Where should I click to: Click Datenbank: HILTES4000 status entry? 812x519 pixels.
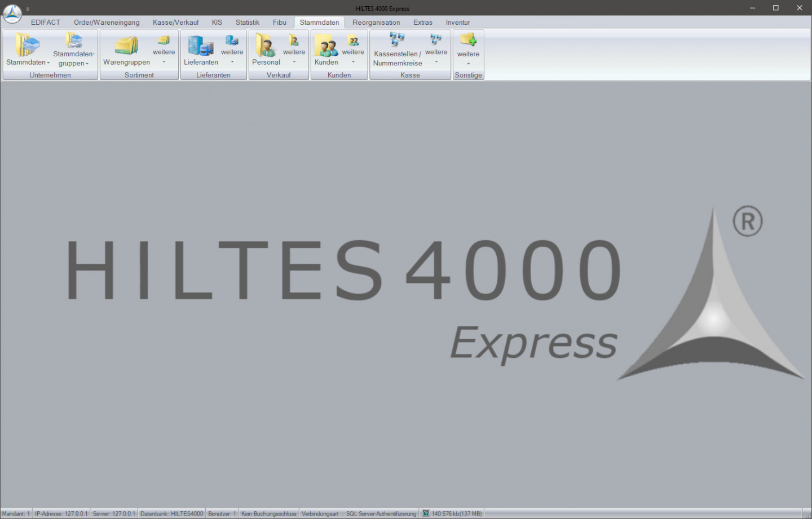[171, 514]
